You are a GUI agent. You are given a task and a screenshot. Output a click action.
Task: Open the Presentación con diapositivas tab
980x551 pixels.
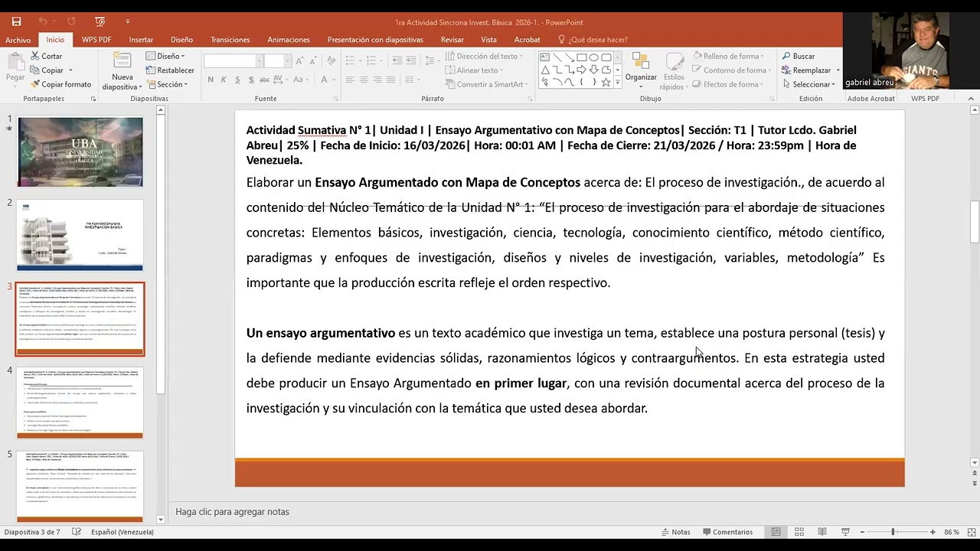click(x=375, y=40)
